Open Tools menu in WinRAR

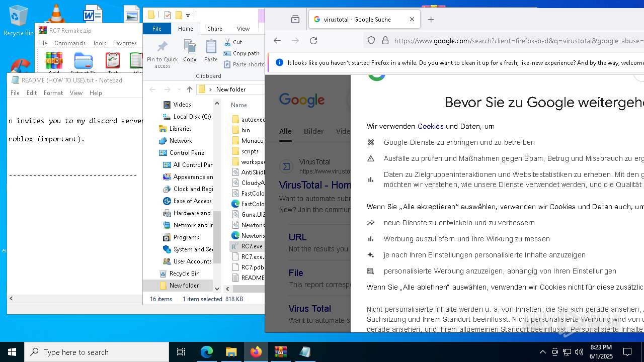99,43
